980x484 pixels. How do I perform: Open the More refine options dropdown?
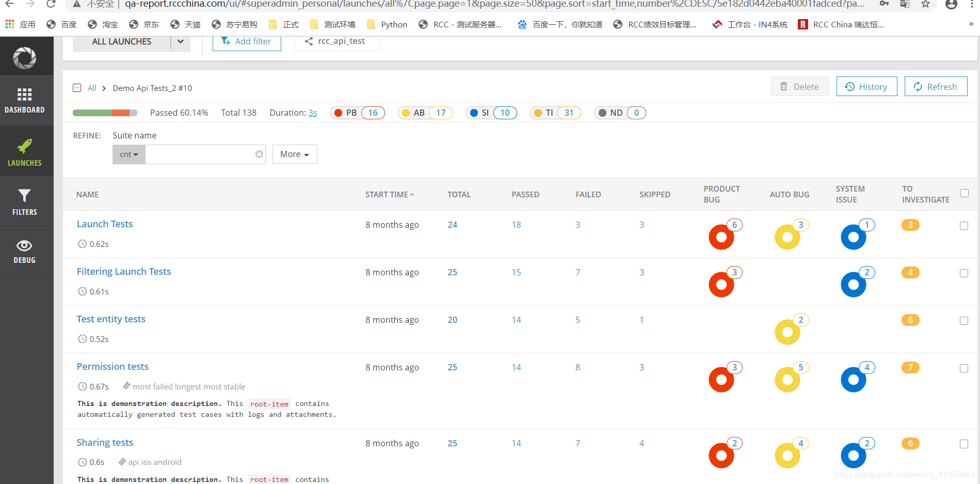pos(294,154)
